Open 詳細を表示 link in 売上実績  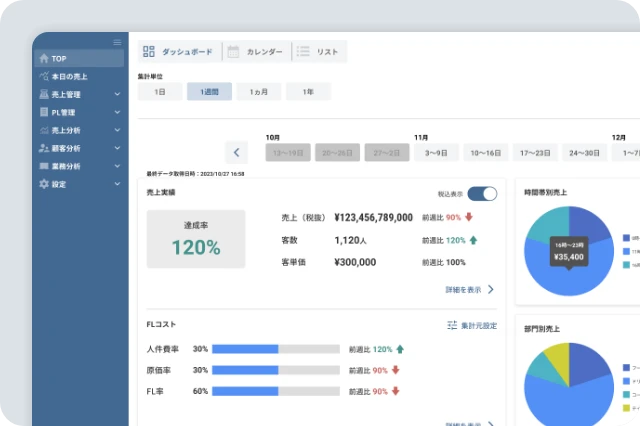470,290
